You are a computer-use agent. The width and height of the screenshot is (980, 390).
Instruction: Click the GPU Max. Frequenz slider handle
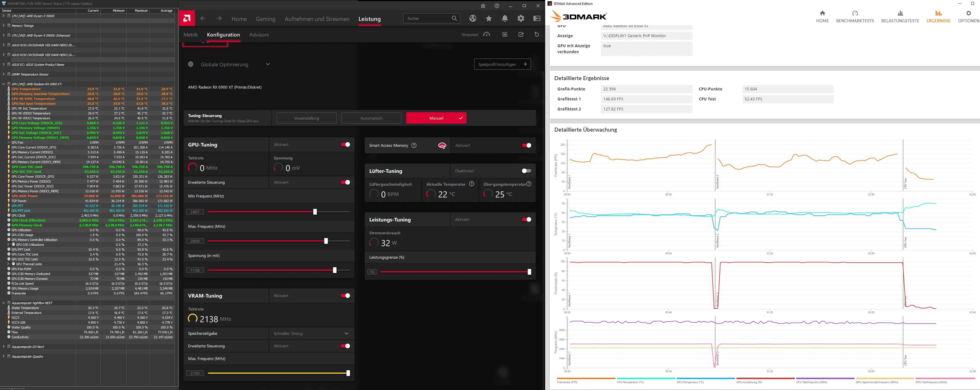326,241
